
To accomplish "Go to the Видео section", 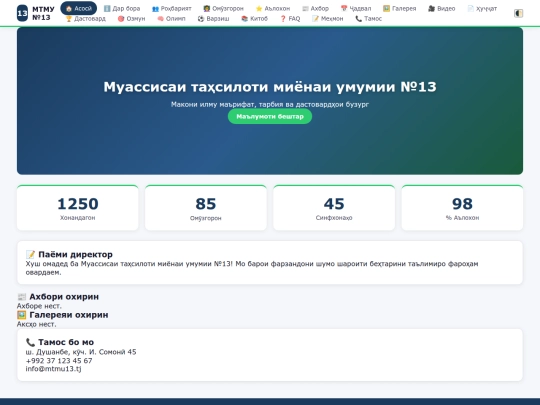I will pyautogui.click(x=442, y=8).
